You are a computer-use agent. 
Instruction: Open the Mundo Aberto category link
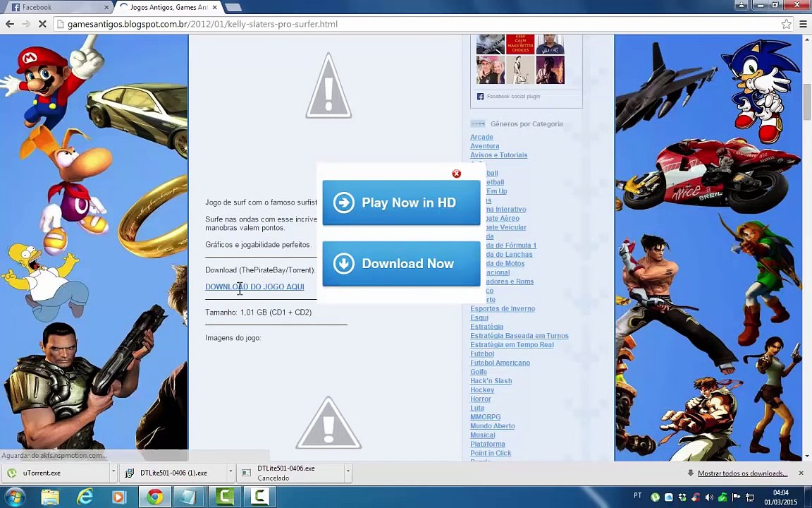pyautogui.click(x=493, y=426)
